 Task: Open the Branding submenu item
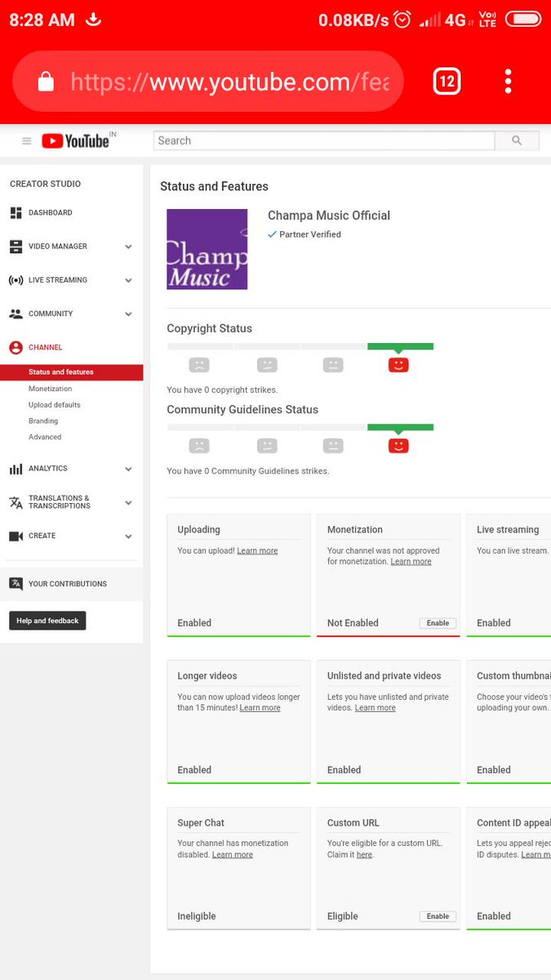[x=43, y=421]
